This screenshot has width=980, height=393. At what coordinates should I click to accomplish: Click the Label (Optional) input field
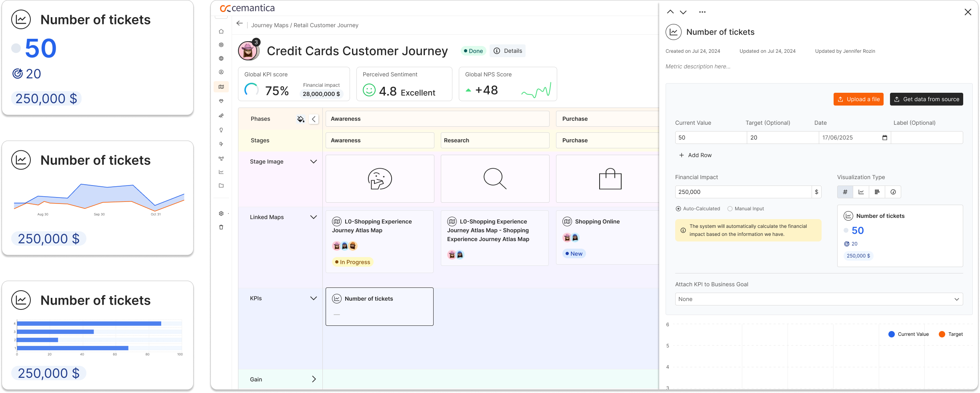pyautogui.click(x=927, y=138)
